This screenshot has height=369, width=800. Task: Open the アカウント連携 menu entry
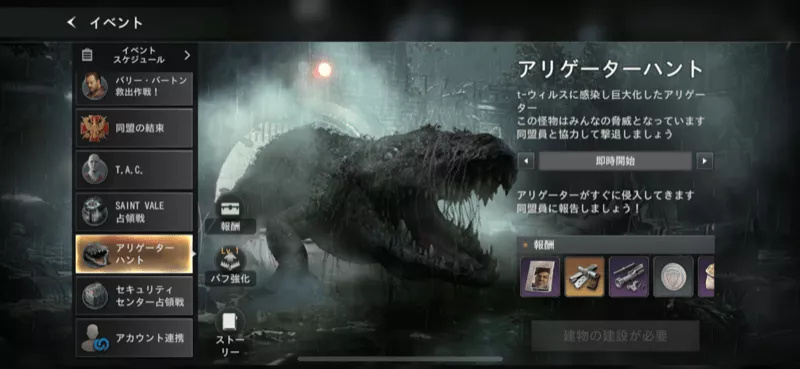click(x=134, y=337)
